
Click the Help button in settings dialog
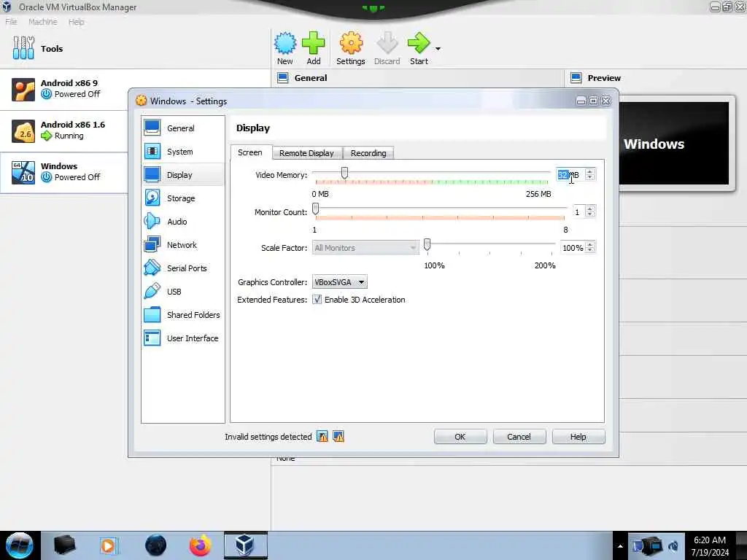[x=578, y=437]
